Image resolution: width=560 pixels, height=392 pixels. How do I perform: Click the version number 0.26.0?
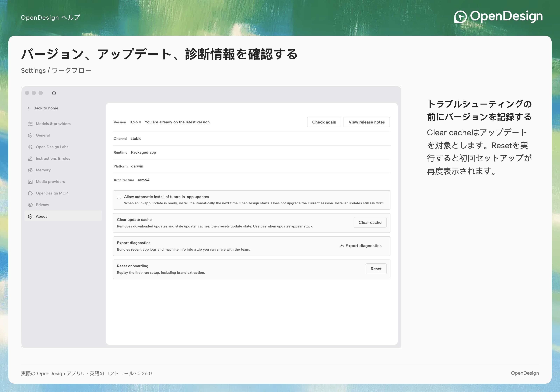tap(135, 122)
